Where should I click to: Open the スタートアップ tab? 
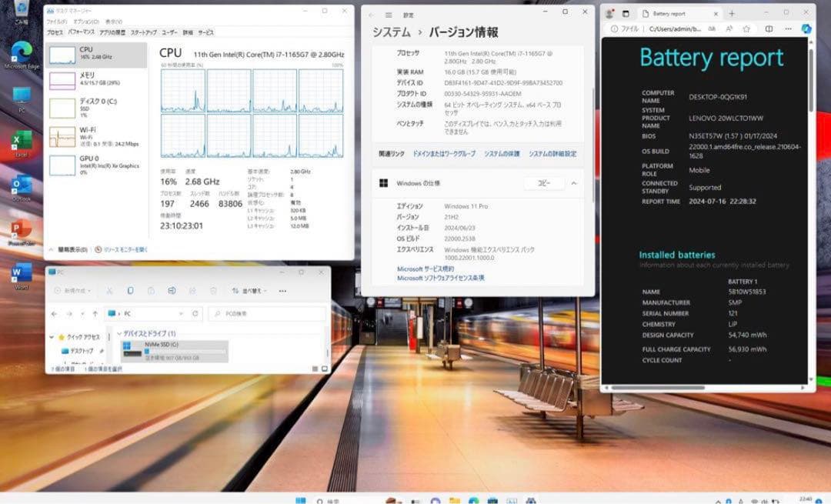pyautogui.click(x=144, y=32)
